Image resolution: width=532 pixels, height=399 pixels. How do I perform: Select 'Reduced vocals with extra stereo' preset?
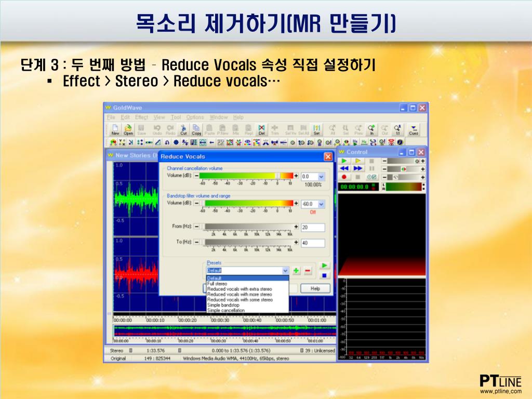[x=248, y=289]
